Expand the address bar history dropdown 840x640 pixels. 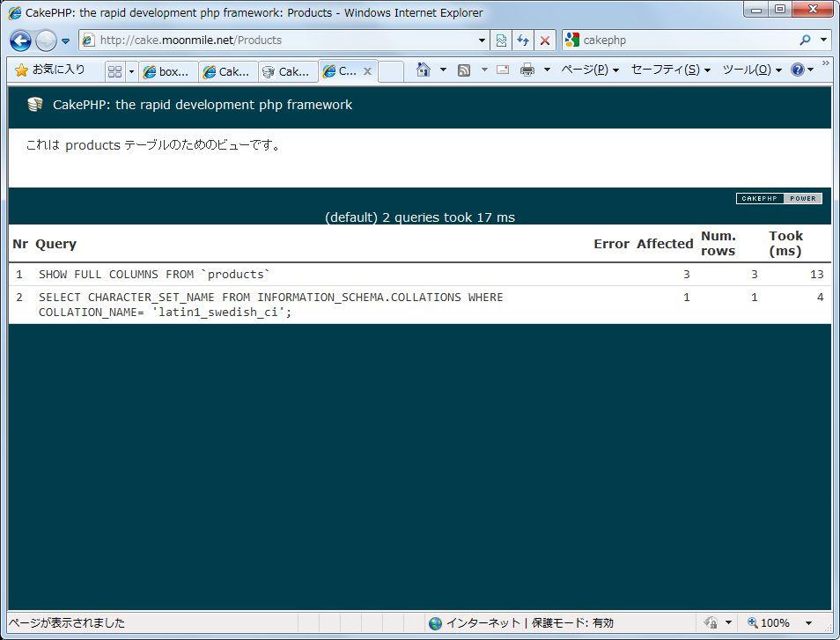coord(482,40)
